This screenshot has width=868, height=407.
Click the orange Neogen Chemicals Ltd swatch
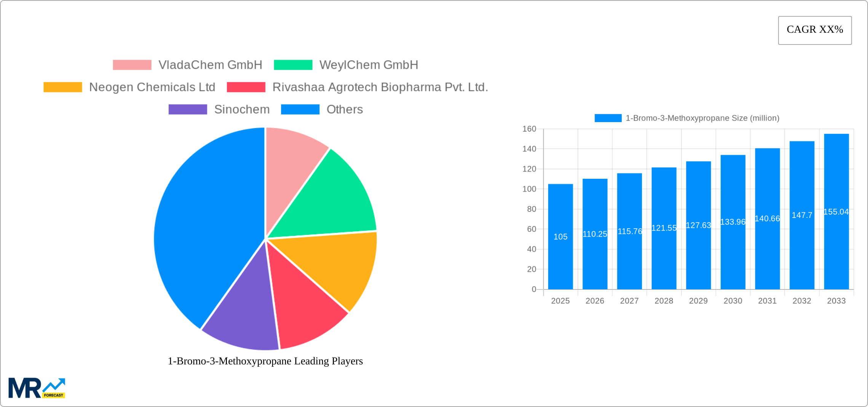pyautogui.click(x=62, y=87)
